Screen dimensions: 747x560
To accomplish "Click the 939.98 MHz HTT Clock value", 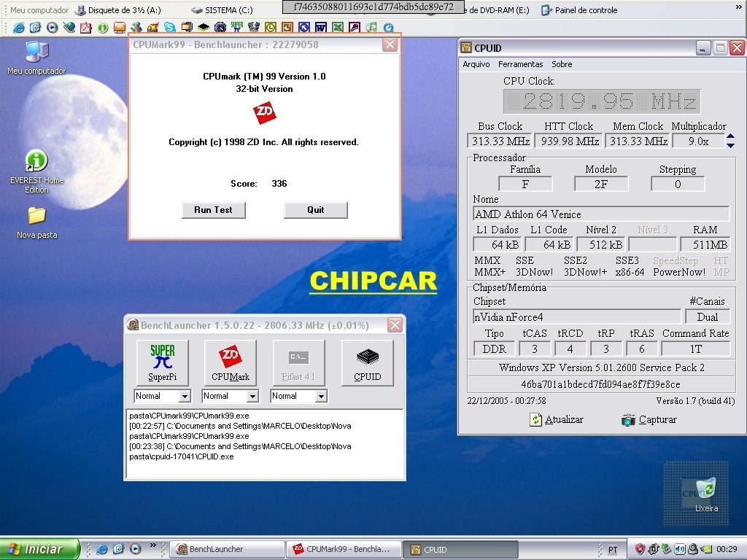I will point(569,141).
